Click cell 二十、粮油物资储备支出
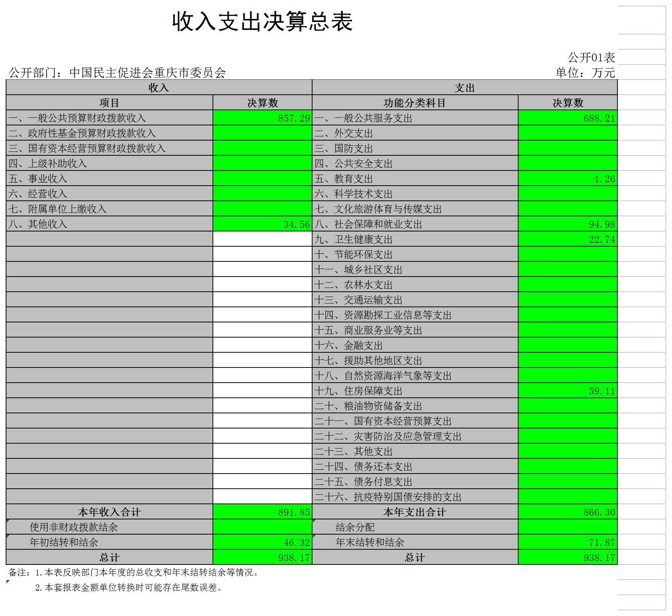Screen dimensions: 672x616 coord(415,406)
